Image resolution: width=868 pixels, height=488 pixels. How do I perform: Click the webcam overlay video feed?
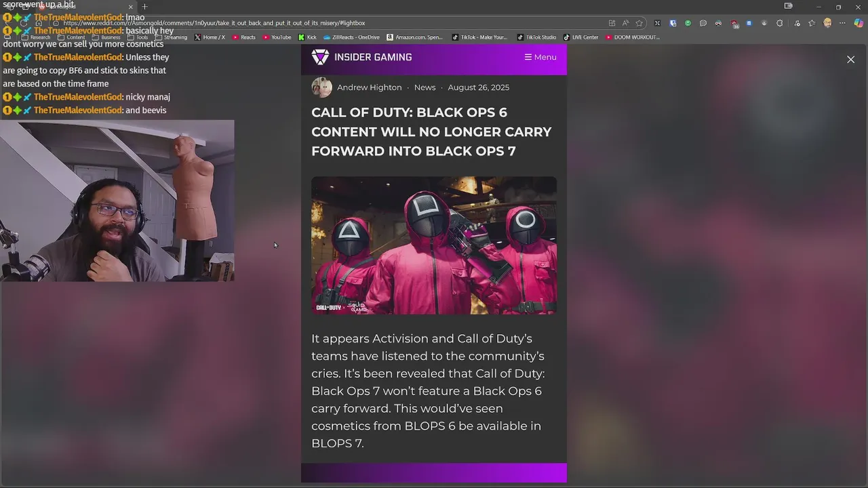pos(117,201)
